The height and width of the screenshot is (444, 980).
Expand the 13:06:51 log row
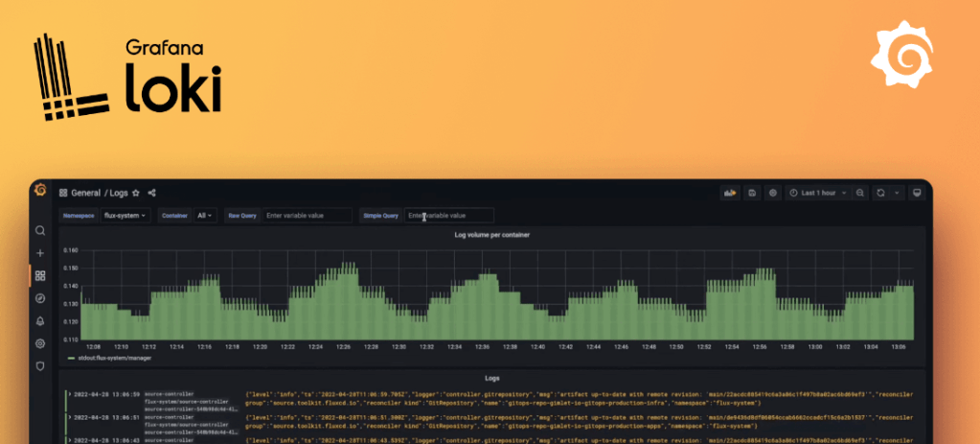pyautogui.click(x=69, y=417)
